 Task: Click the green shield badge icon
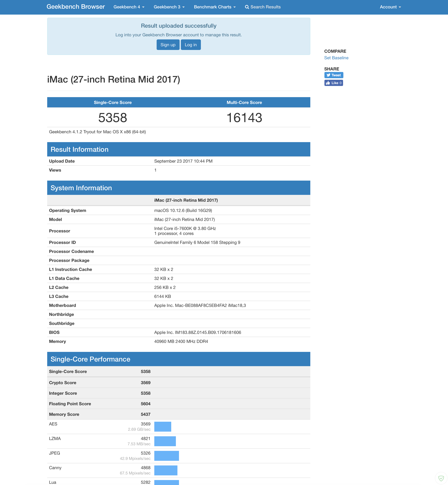point(441,478)
